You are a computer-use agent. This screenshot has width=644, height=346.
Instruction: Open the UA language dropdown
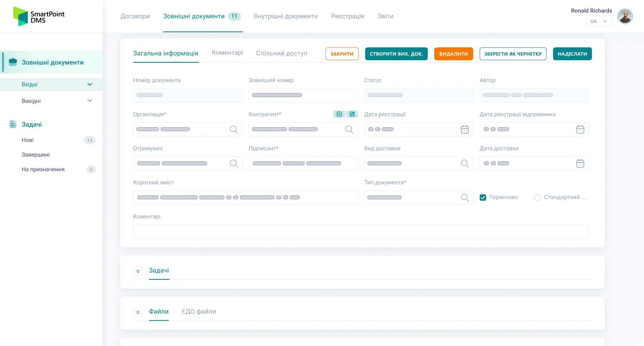click(x=599, y=21)
